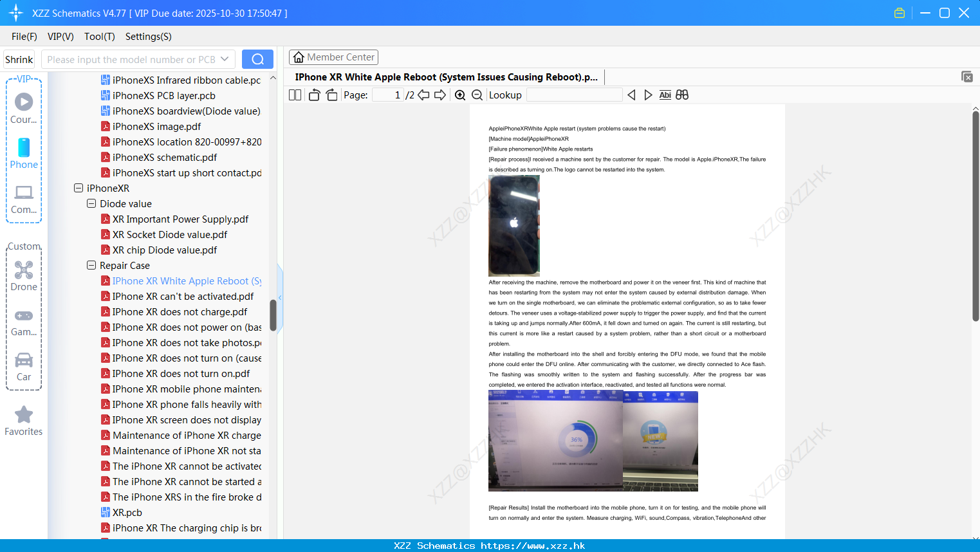The width and height of the screenshot is (980, 552).
Task: Open iPhoneXS boardview(Diode value)
Action: click(181, 111)
